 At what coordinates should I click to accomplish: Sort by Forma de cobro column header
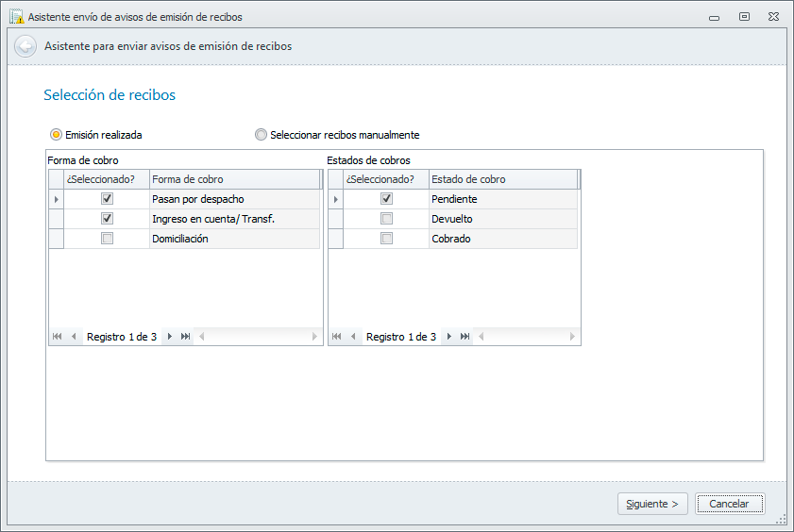(234, 179)
